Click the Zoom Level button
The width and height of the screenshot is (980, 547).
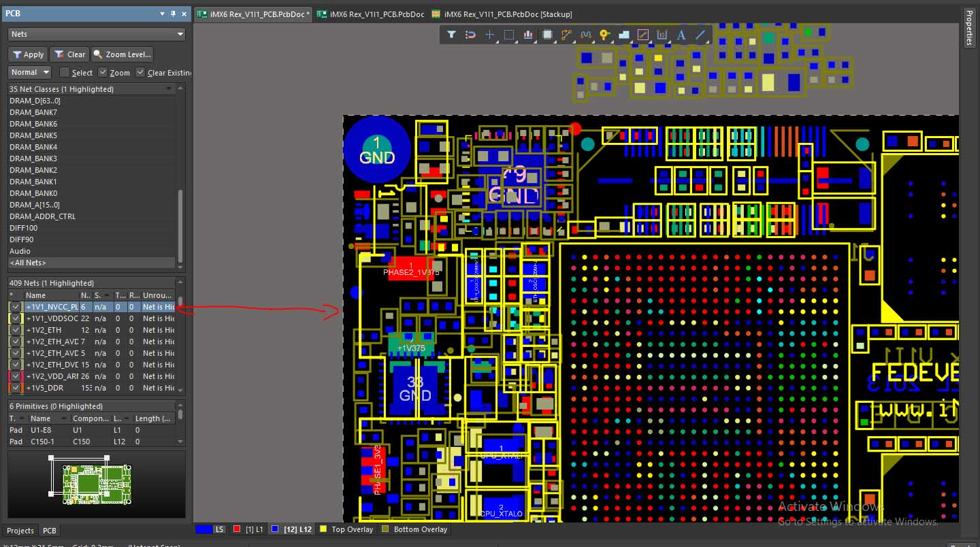[x=122, y=54]
